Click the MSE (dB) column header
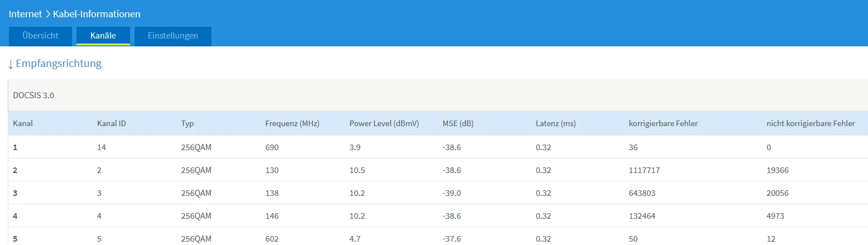The width and height of the screenshot is (868, 245). point(458,123)
